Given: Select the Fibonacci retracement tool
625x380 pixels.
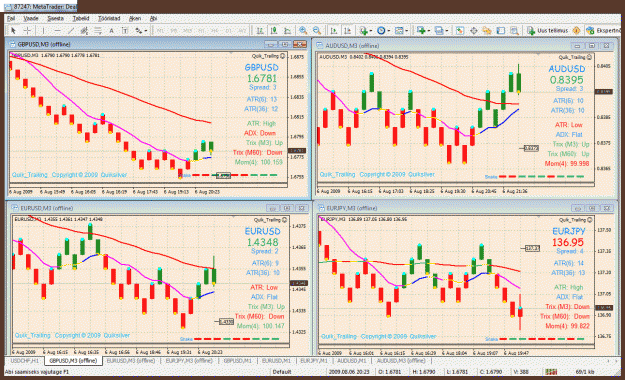Looking at the screenshot, I should [98, 31].
